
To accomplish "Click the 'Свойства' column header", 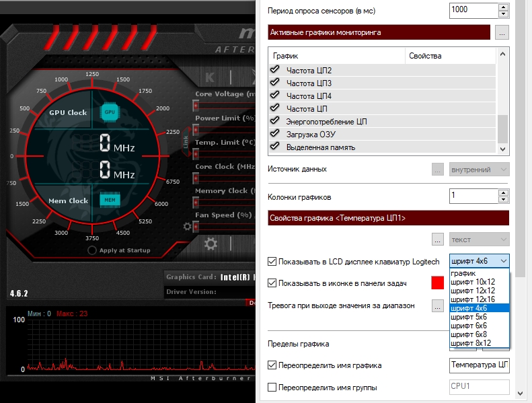I will pos(451,56).
